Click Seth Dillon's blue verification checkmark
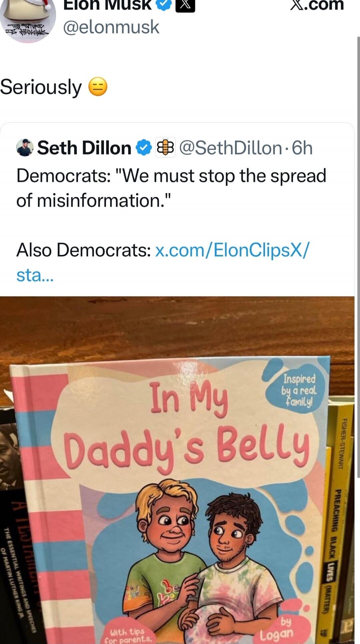 (144, 148)
